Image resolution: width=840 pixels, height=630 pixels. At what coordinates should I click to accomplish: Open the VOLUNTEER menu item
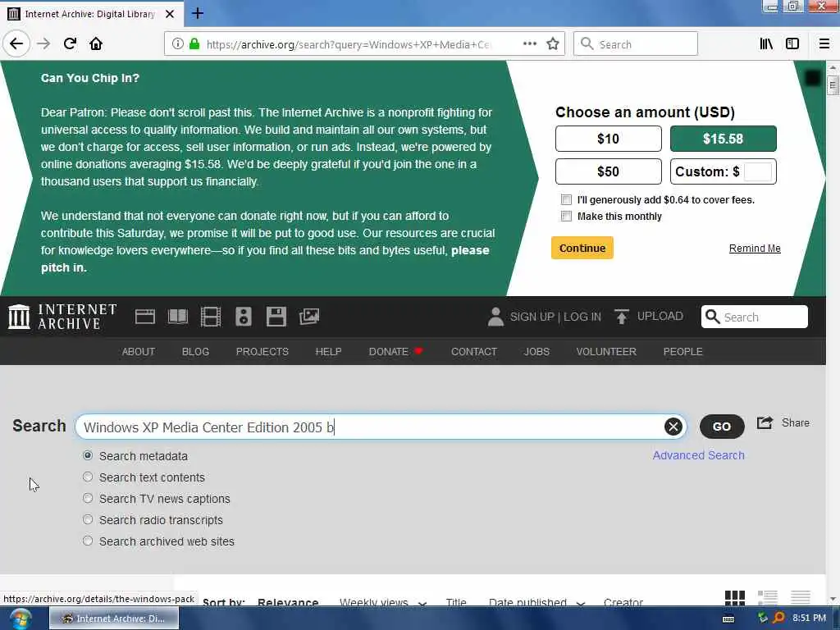pos(606,351)
